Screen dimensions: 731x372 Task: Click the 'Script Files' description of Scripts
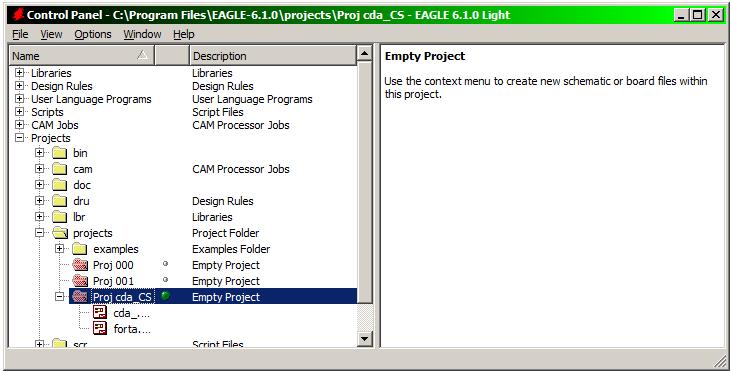point(218,112)
